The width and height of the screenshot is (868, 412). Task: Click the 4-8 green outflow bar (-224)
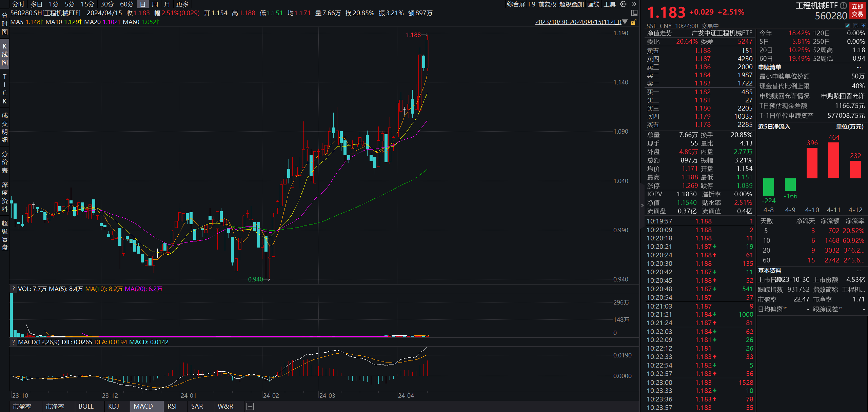tap(769, 187)
